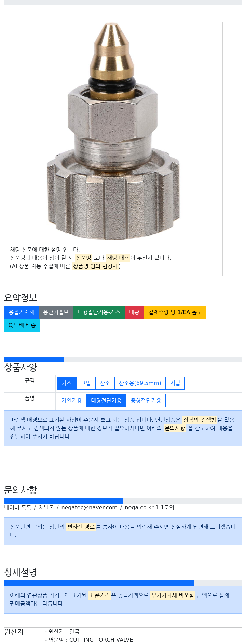
Task: Choose 가열기용 as product name
Action: [x=72, y=401]
